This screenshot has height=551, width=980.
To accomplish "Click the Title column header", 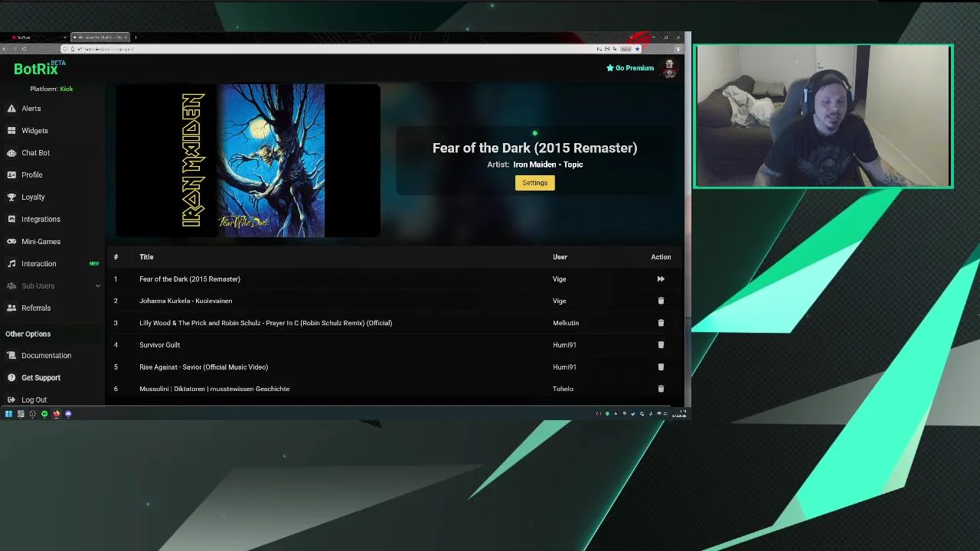I will (x=146, y=257).
